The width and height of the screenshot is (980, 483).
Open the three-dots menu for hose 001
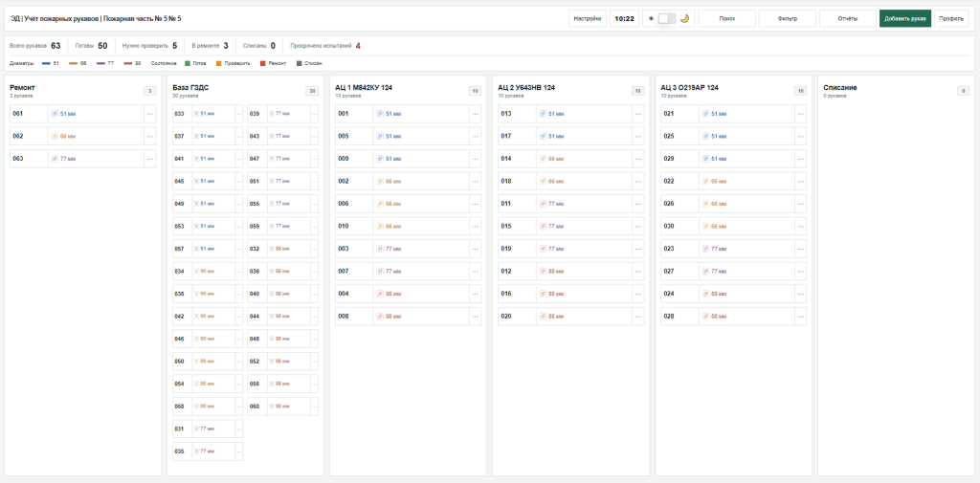[x=476, y=115]
